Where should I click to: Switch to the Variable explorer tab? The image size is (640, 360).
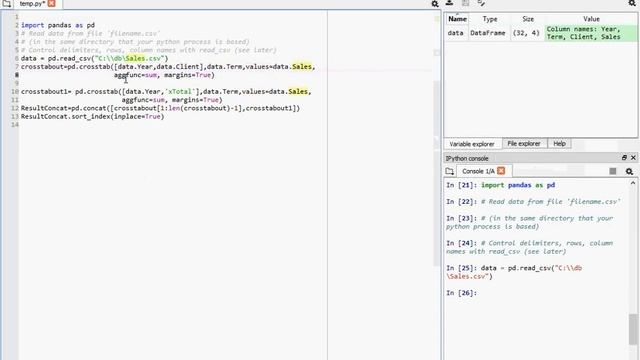pos(472,144)
